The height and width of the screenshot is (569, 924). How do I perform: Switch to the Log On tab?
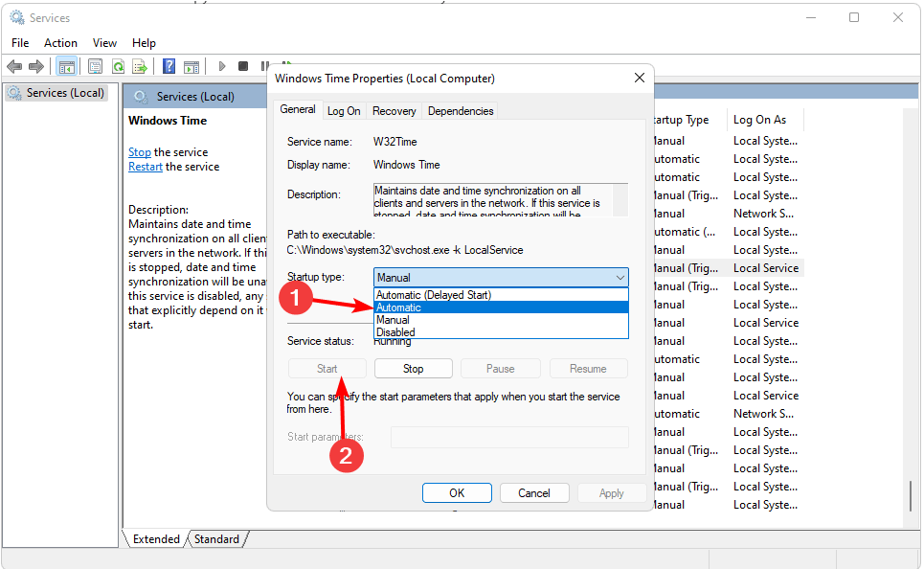point(344,111)
